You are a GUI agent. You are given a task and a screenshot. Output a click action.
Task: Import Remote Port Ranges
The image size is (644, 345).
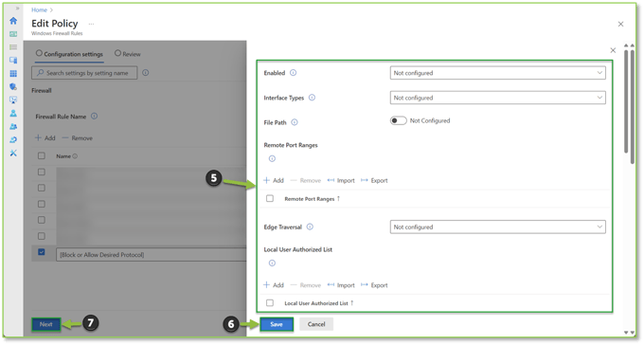[341, 180]
